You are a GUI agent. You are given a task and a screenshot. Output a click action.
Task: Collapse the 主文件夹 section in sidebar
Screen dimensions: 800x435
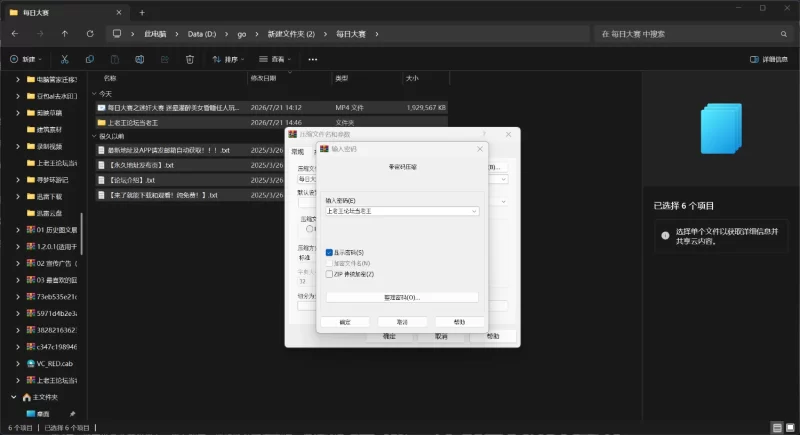(14, 397)
